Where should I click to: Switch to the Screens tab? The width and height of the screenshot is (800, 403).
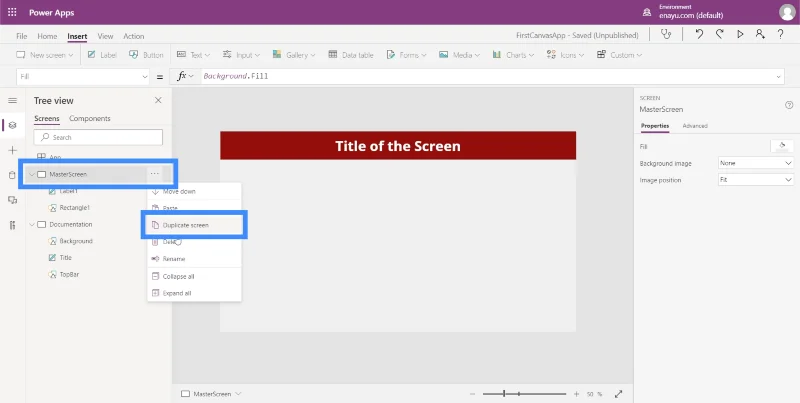pyautogui.click(x=46, y=118)
